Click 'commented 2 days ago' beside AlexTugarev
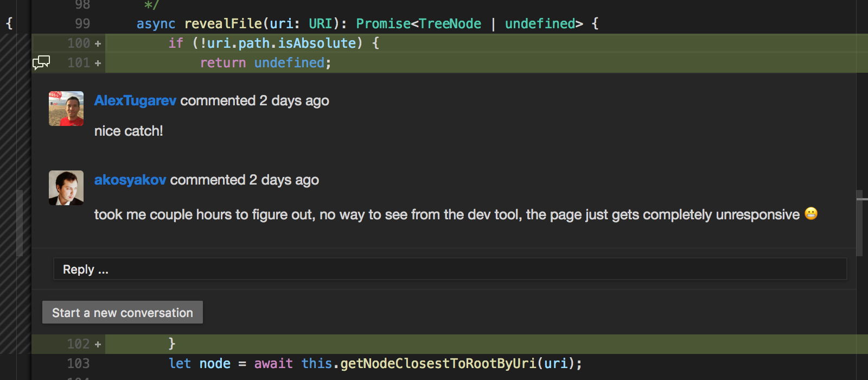Screen dimensions: 868x380 tap(254, 100)
